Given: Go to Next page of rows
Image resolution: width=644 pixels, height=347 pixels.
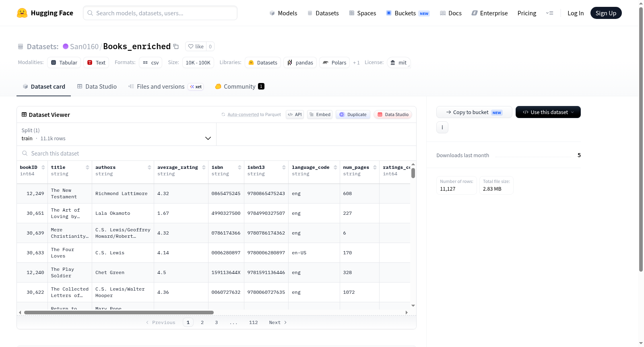Looking at the screenshot, I should coord(278,322).
